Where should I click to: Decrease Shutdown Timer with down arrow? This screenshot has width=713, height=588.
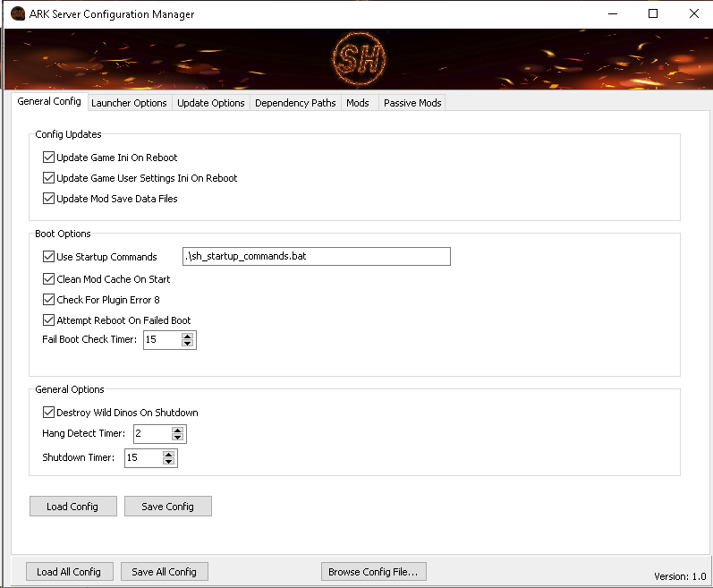168,462
